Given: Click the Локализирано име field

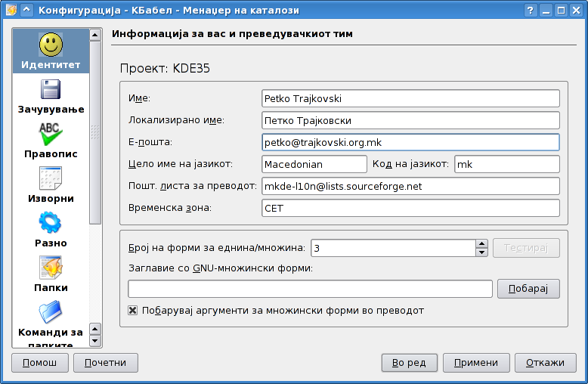Looking at the screenshot, I should pos(410,120).
